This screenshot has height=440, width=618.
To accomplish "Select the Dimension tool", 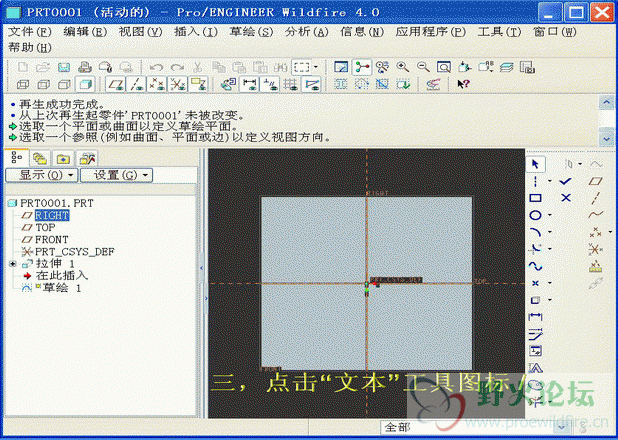I will [x=535, y=317].
